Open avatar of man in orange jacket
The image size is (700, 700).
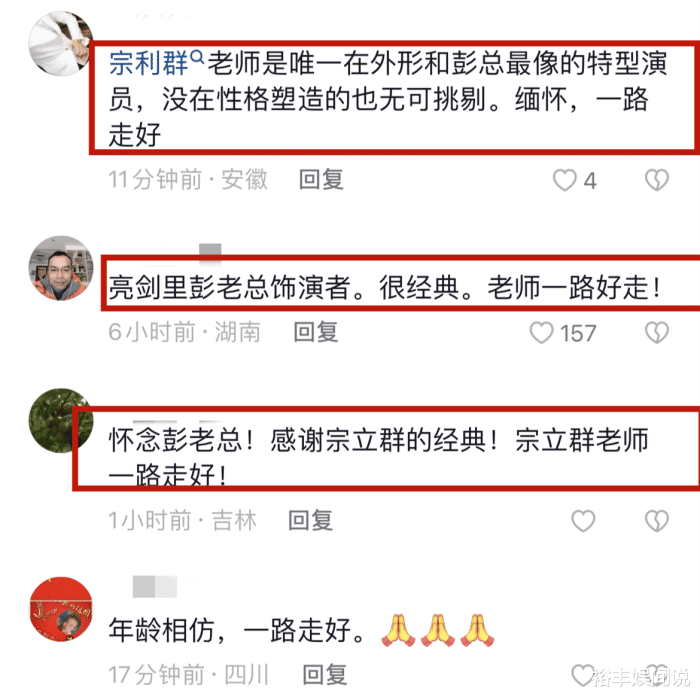(61, 268)
